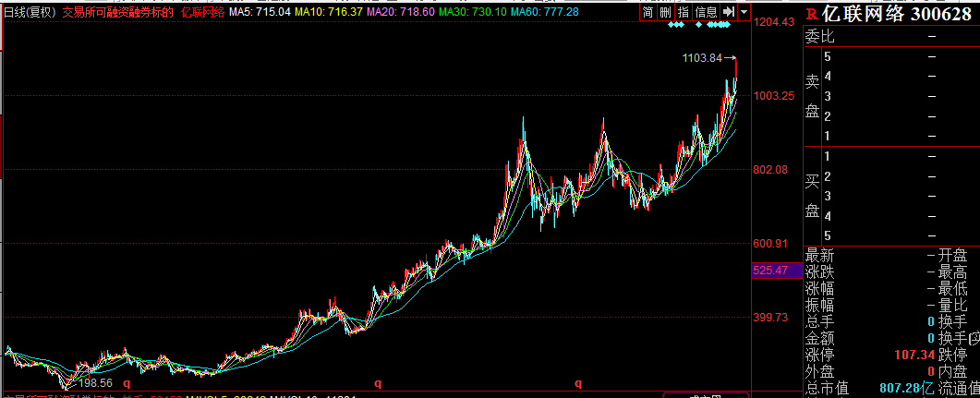Click the 总市值 value 807.28亿
Viewport: 980px width, 398px height.
(907, 389)
